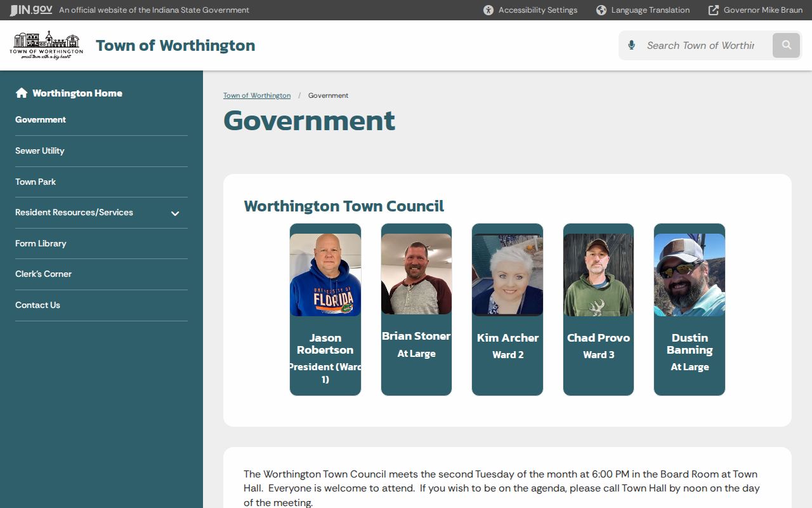Viewport: 812px width, 508px height.
Task: Go to Worthington Home in sidebar
Action: pyautogui.click(x=77, y=93)
